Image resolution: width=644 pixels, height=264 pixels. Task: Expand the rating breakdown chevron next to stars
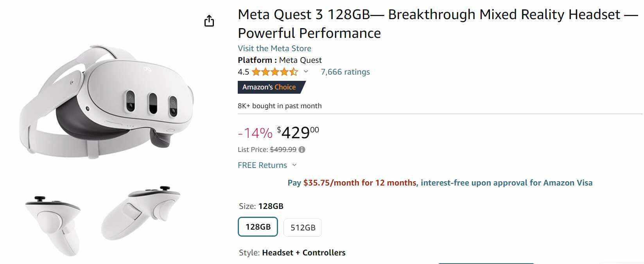(x=306, y=71)
